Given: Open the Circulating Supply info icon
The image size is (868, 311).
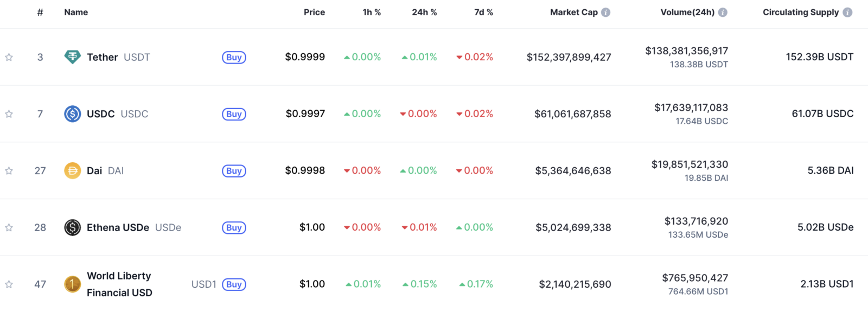Looking at the screenshot, I should pos(847,12).
